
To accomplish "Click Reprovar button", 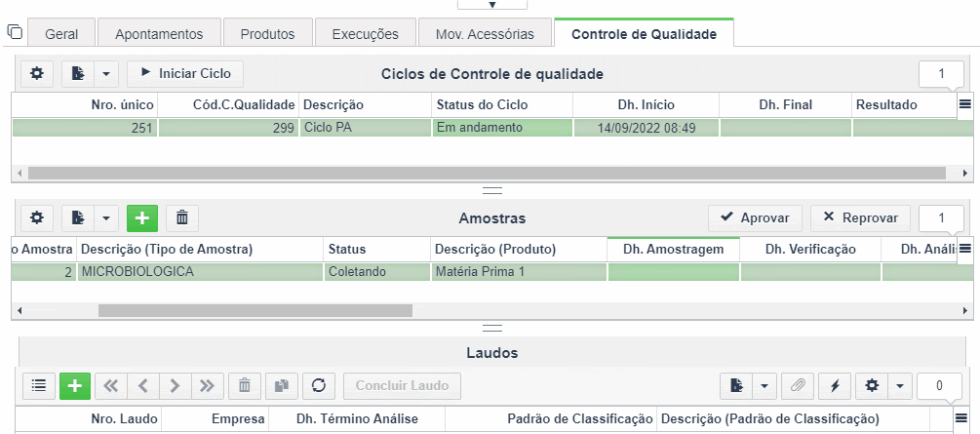I will click(x=861, y=217).
